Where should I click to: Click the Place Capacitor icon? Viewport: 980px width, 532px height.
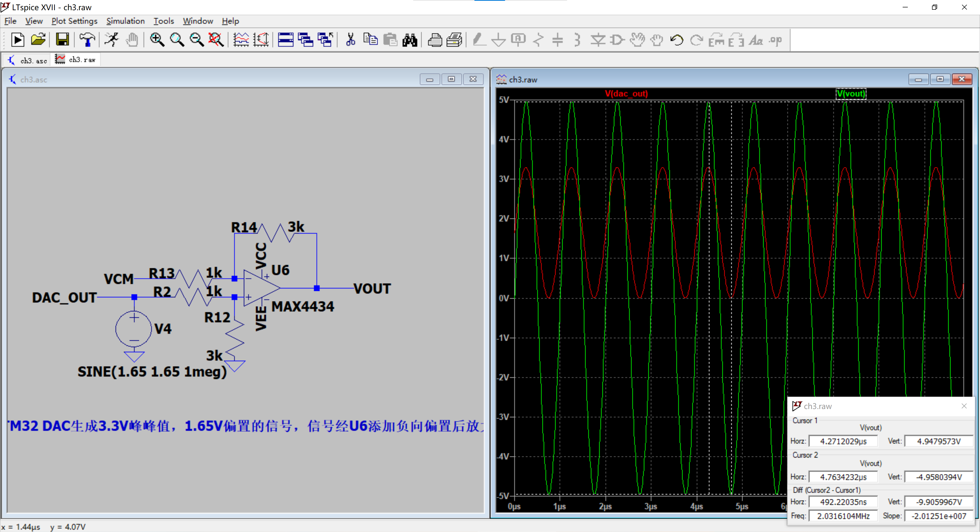(x=558, y=40)
